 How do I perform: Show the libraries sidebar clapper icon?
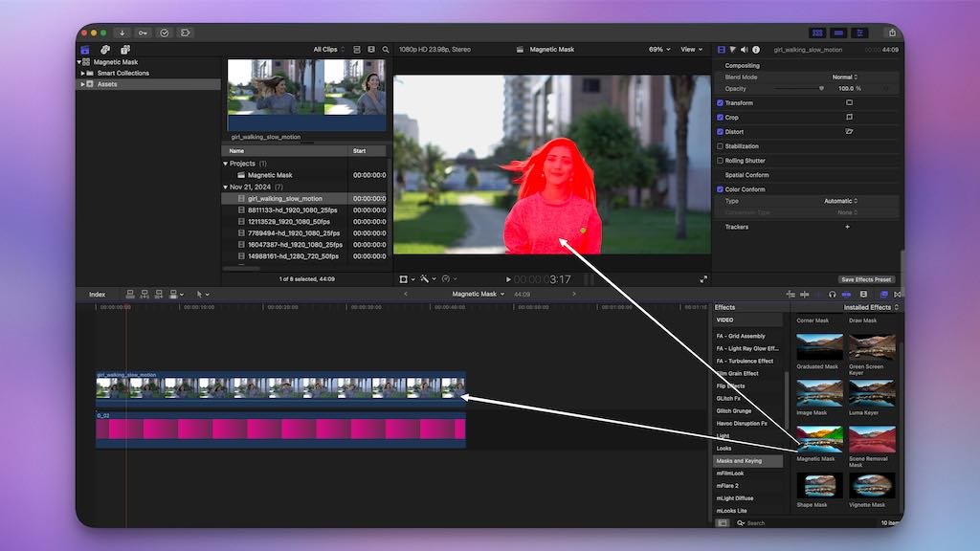coord(85,50)
